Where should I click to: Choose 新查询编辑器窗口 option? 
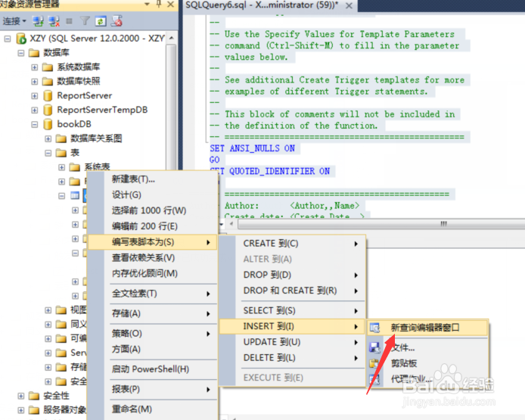pos(427,328)
